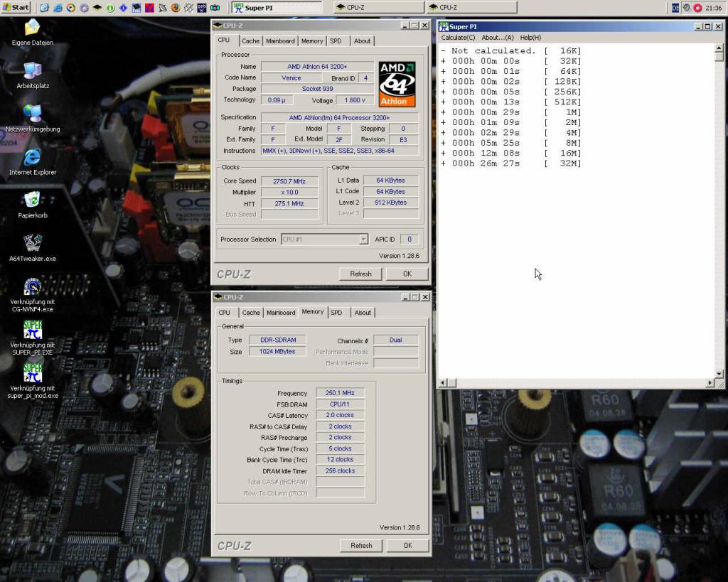The image size is (728, 582).
Task: Launch SUPER_PI.EXE desktop shortcut
Action: click(x=33, y=330)
